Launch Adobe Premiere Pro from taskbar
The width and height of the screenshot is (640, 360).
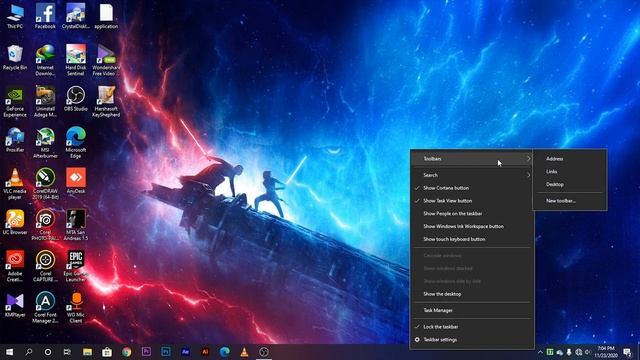(x=146, y=352)
